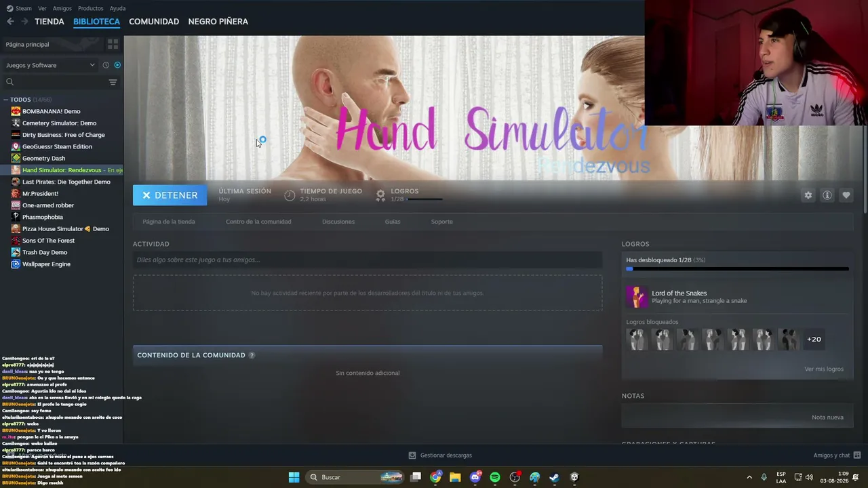Open community content help question icon
868x488 pixels.
tap(252, 355)
